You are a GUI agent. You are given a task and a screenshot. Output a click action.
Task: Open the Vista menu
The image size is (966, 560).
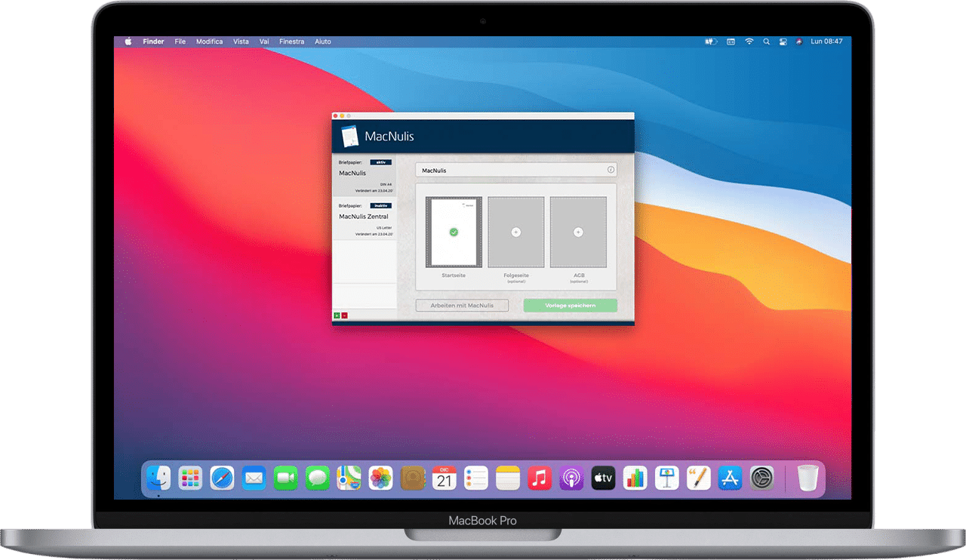pos(241,42)
